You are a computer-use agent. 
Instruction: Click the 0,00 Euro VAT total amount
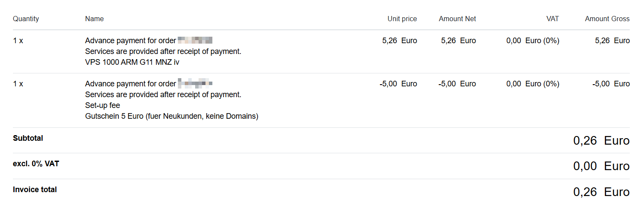tap(601, 166)
